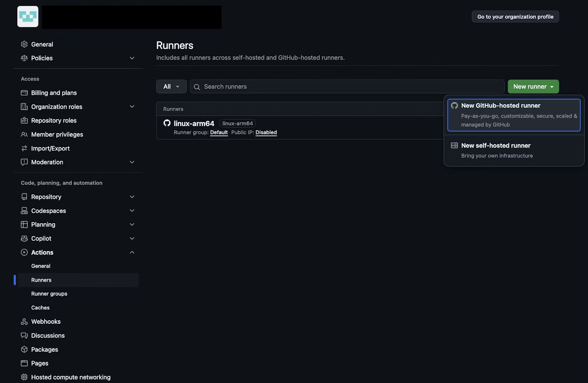Go to your organization profile

(515, 17)
